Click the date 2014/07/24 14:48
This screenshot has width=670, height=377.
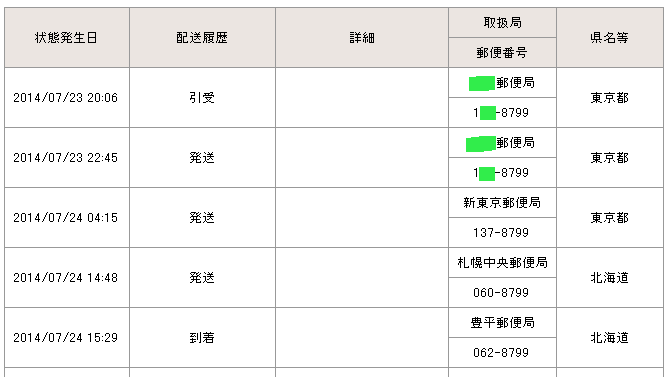pyautogui.click(x=65, y=278)
